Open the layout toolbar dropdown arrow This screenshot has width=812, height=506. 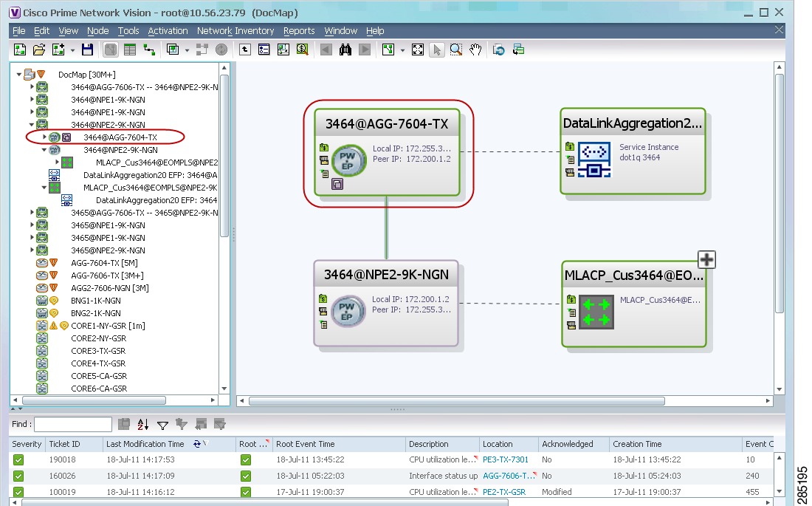(x=402, y=50)
